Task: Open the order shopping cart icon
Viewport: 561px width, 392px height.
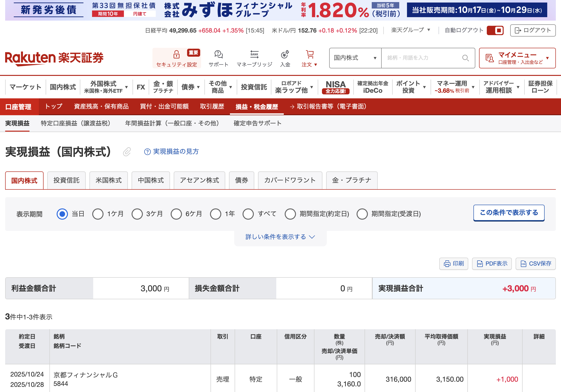Action: [x=310, y=54]
